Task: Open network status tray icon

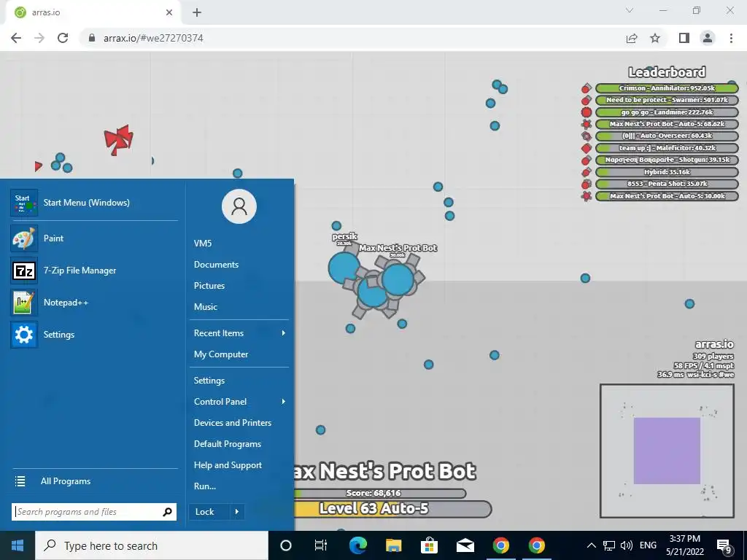Action: [x=609, y=545]
